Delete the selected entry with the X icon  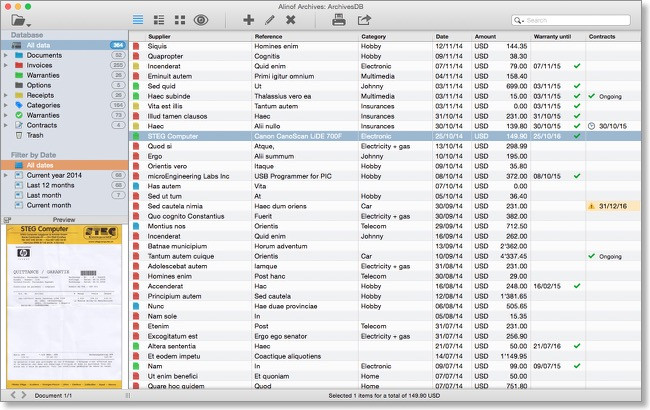click(x=291, y=19)
